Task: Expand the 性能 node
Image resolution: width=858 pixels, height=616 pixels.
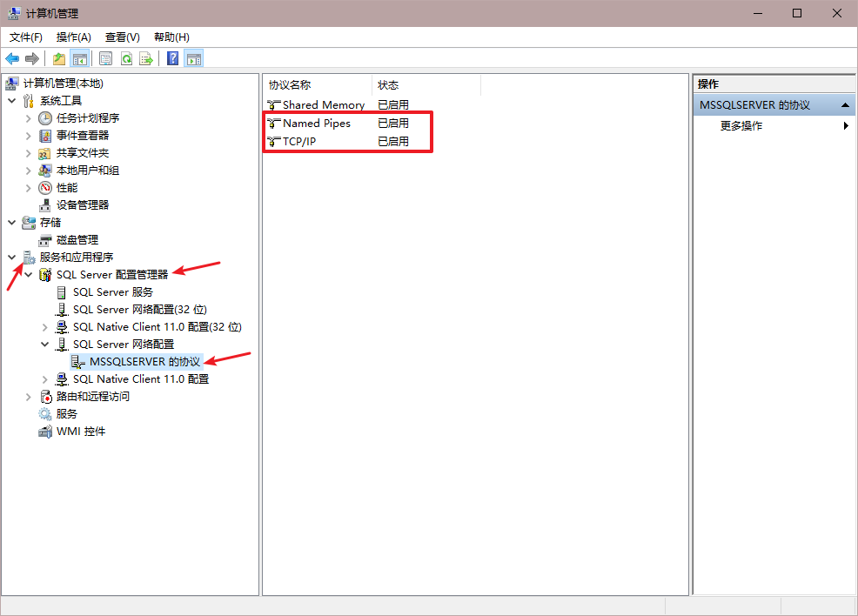Action: coord(29,188)
